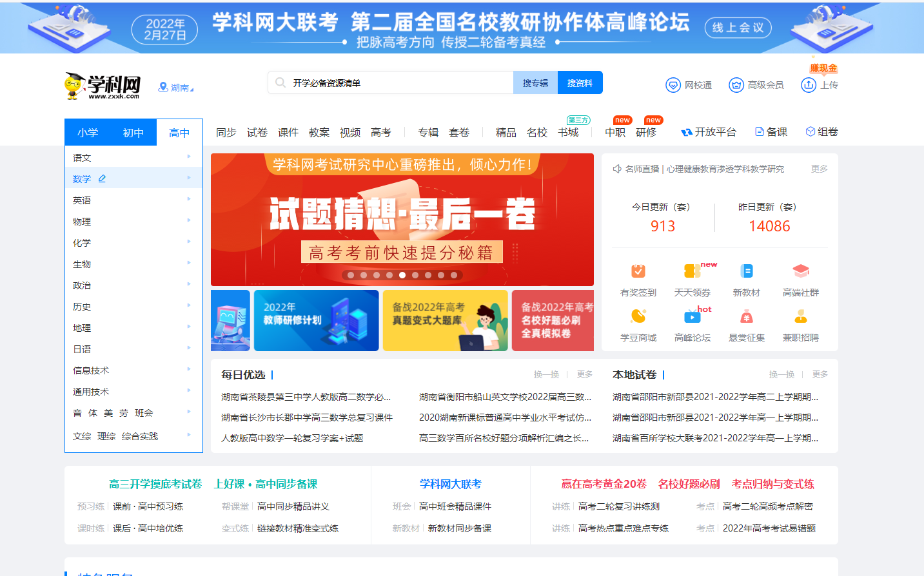The height and width of the screenshot is (576, 924).
Task: Click the 新教材 book icon
Action: point(746,271)
